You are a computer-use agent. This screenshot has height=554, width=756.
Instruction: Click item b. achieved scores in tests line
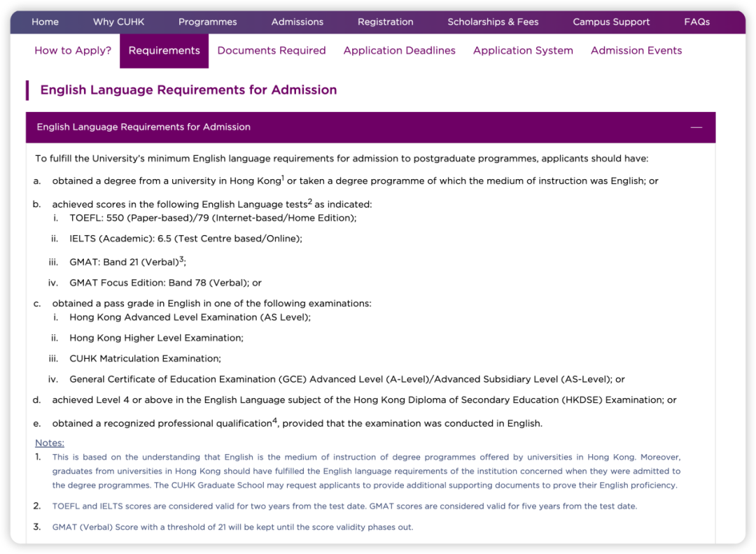(211, 204)
